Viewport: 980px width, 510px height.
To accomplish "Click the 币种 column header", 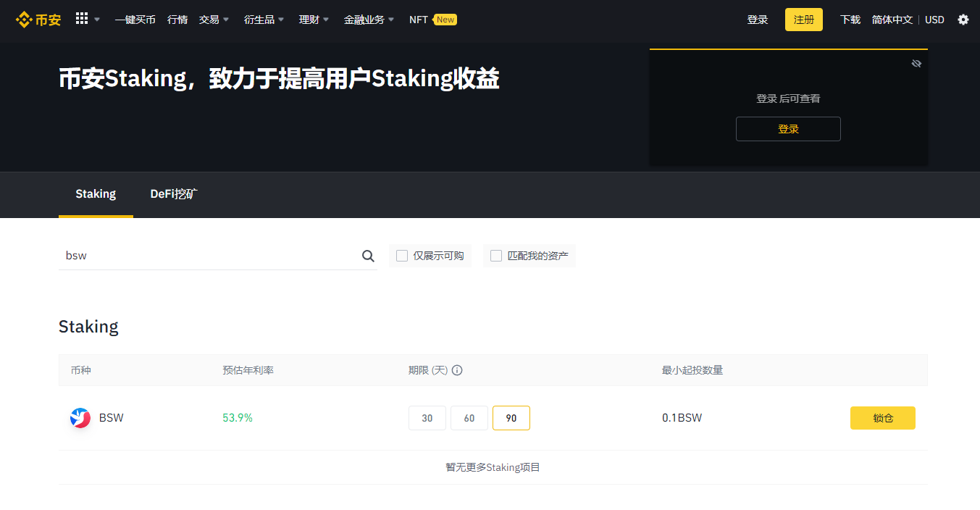I will [80, 370].
